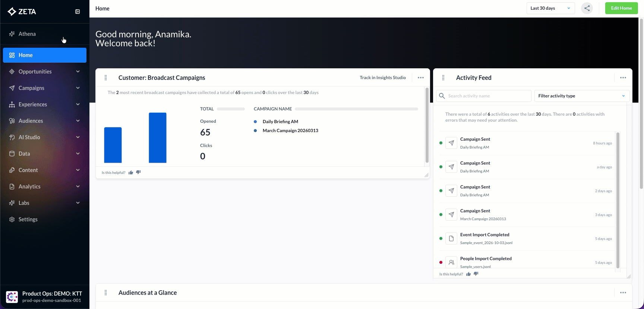Click the share icon in header
The image size is (644, 309).
pyautogui.click(x=587, y=8)
